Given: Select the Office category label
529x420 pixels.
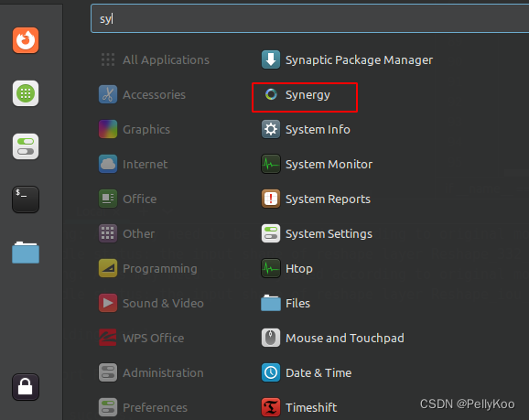Looking at the screenshot, I should [x=140, y=199].
